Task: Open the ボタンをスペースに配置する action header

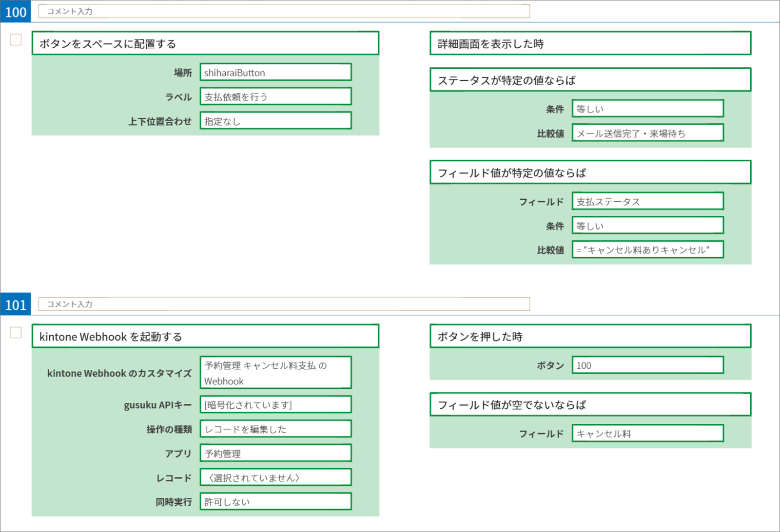Action: click(x=205, y=43)
